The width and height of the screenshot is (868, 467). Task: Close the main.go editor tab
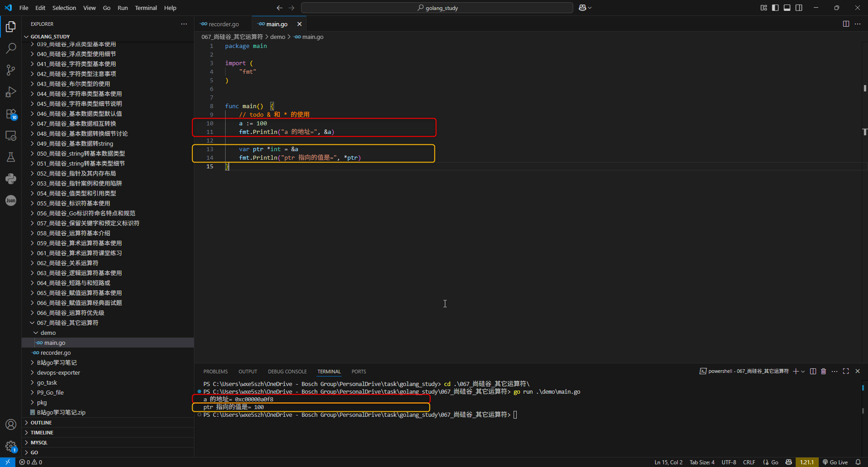click(x=299, y=24)
